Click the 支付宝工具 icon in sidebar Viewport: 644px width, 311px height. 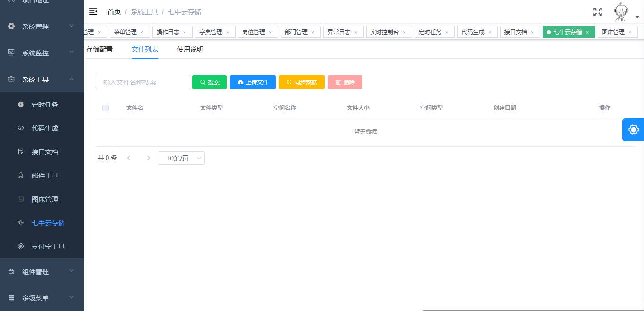[21, 246]
